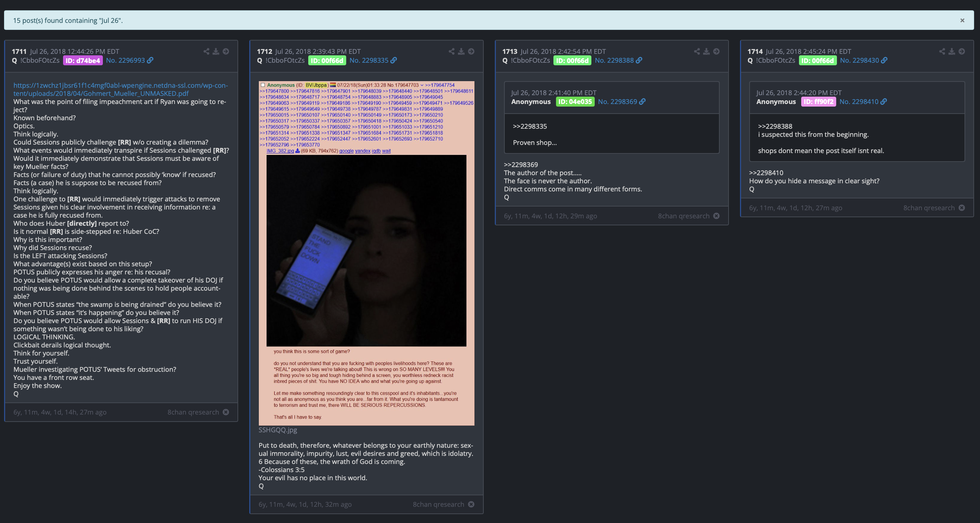The width and height of the screenshot is (980, 523).
Task: Click '8chan qresearch' source in post 1712
Action: tap(439, 504)
